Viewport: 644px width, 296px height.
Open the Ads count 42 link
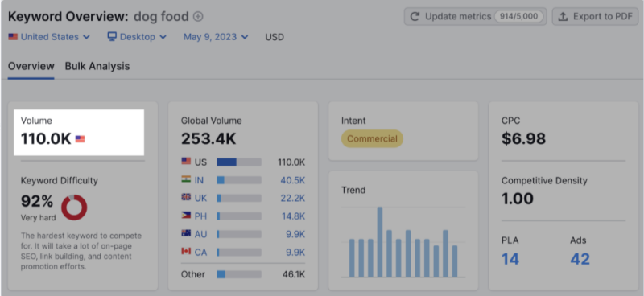580,259
